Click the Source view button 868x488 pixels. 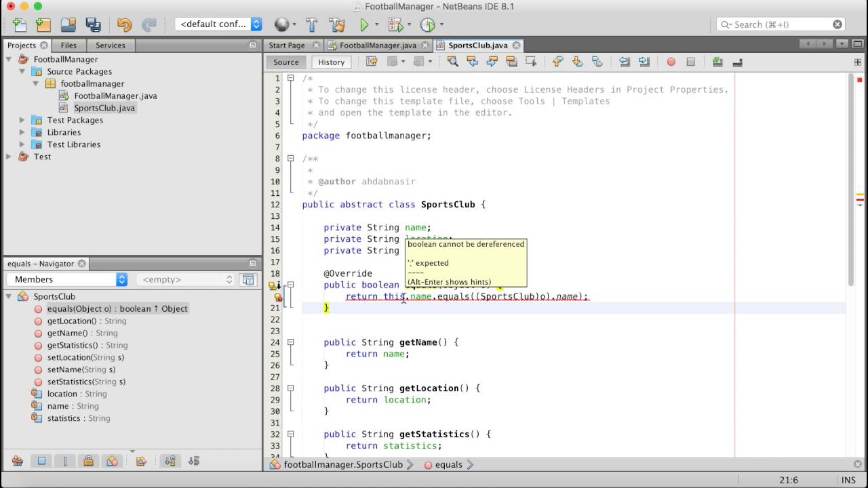[286, 62]
